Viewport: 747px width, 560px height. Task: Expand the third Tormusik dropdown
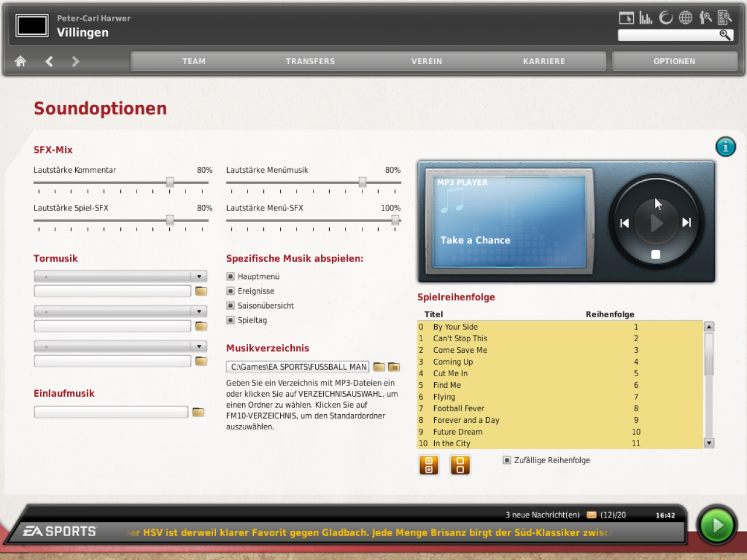tap(121, 346)
